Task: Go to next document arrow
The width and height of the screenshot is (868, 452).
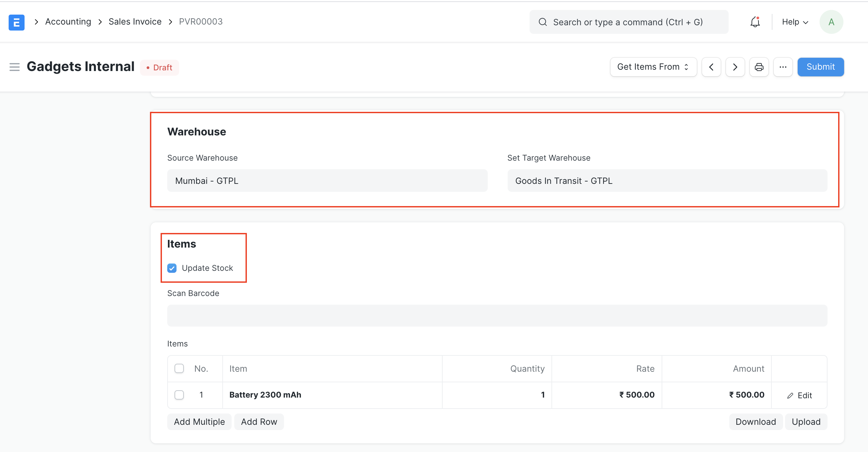Action: 735,67
